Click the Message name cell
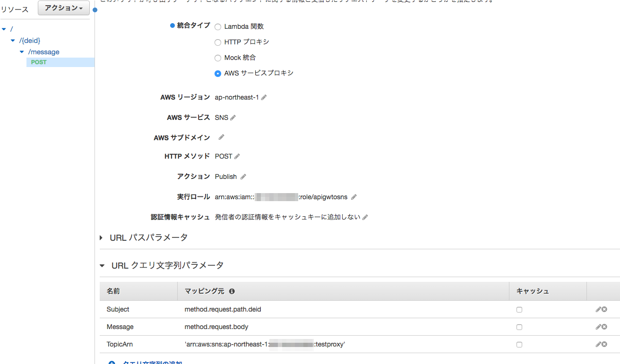Viewport: 620px width, 364px height. [120, 327]
